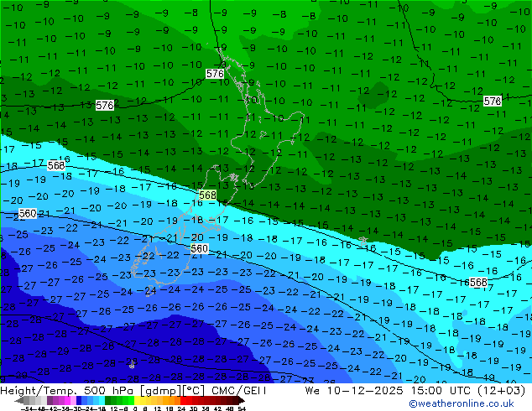Click the green-highlighted 568 contour label

[x=207, y=195]
